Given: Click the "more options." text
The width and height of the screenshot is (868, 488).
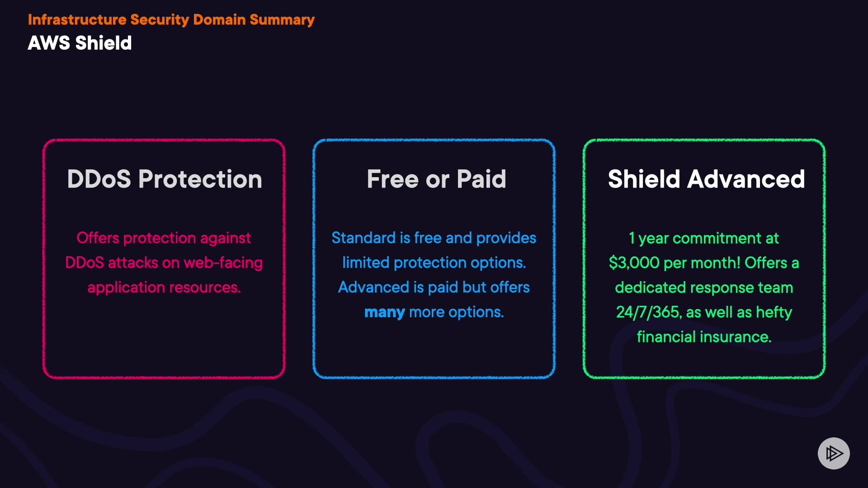Looking at the screenshot, I should pyautogui.click(x=456, y=312).
